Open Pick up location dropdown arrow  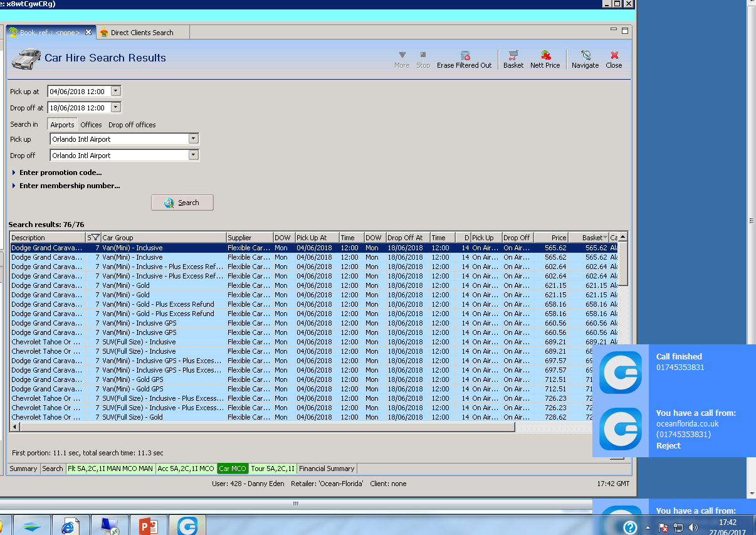point(193,139)
